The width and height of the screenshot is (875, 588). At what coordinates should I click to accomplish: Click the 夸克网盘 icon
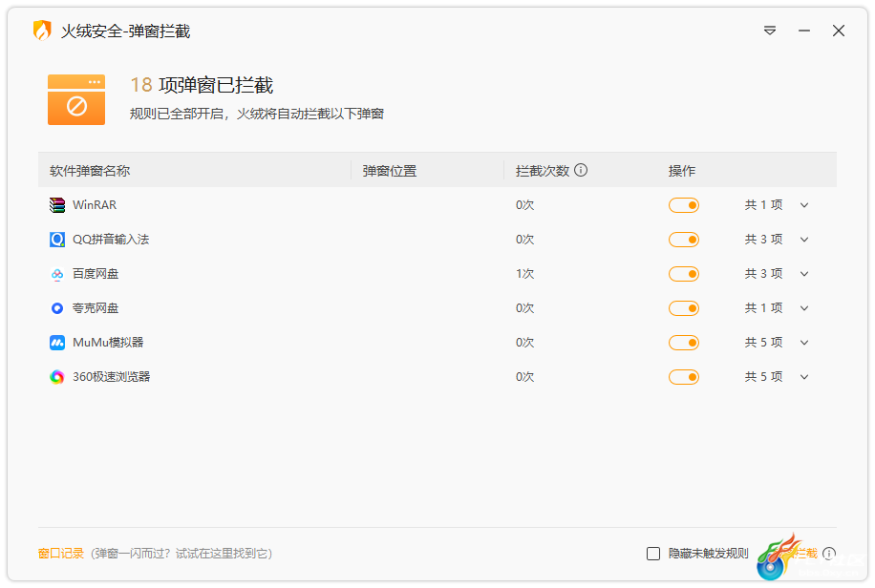tap(57, 308)
